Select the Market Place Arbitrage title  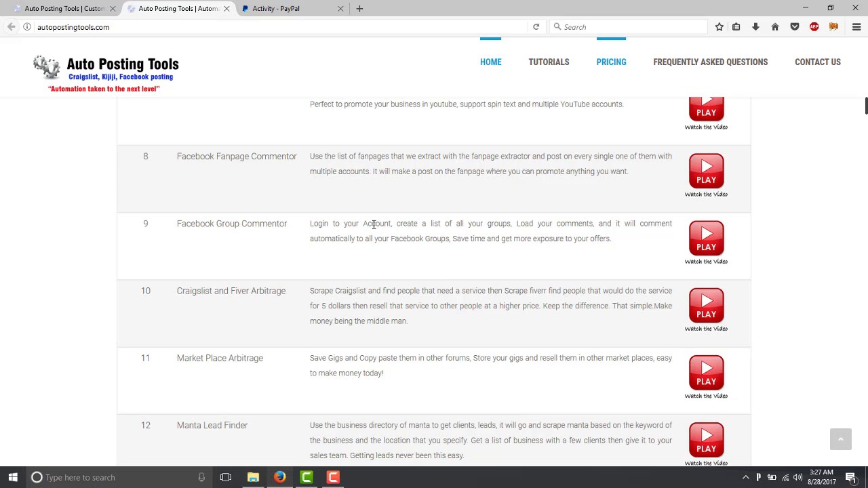pos(220,358)
